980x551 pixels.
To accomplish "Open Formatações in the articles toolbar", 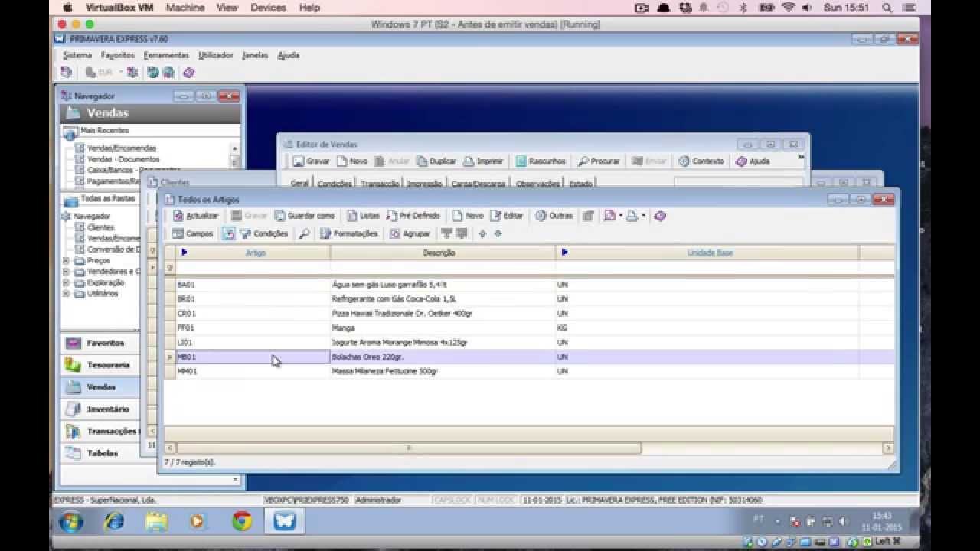I will [349, 233].
